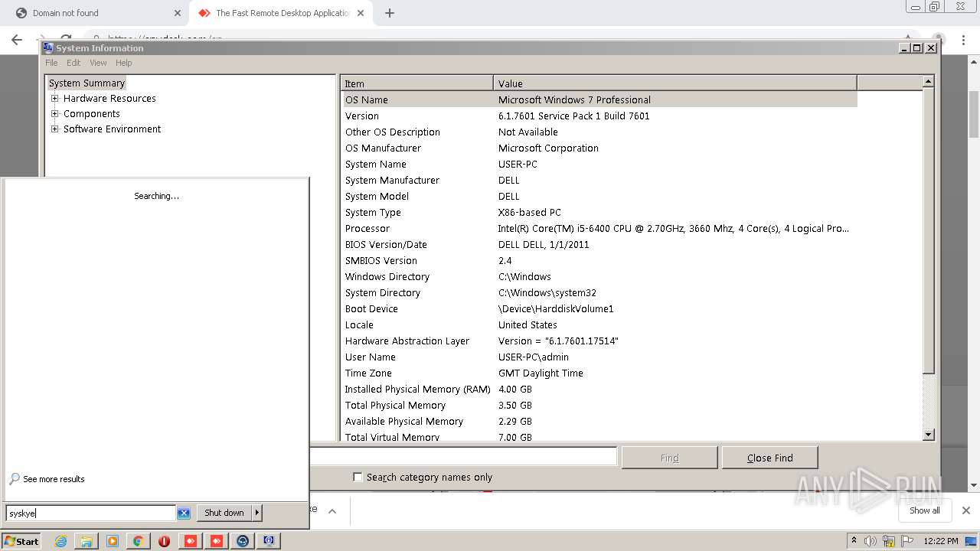This screenshot has width=980, height=551.
Task: Go back in the Chrome browser
Action: (17, 40)
